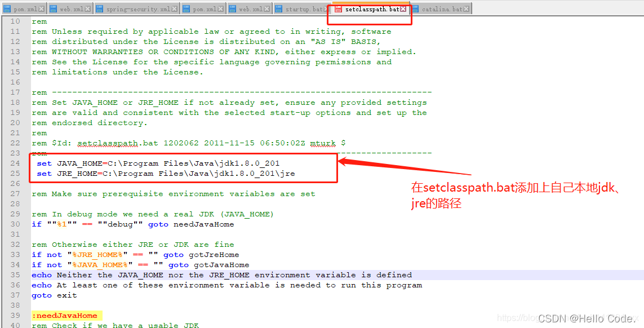Click 'rem endorsed directory.' line

click(90, 122)
